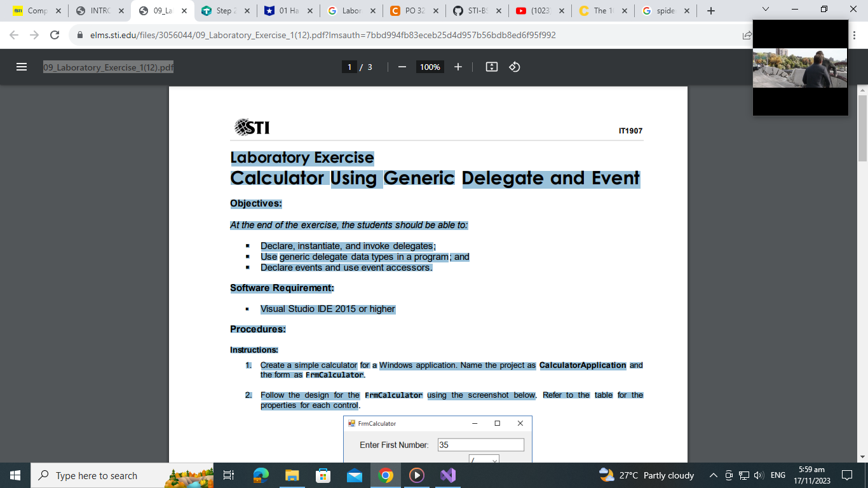The height and width of the screenshot is (488, 868).
Task: Click the vertical scrollbar thumb
Action: (x=862, y=129)
